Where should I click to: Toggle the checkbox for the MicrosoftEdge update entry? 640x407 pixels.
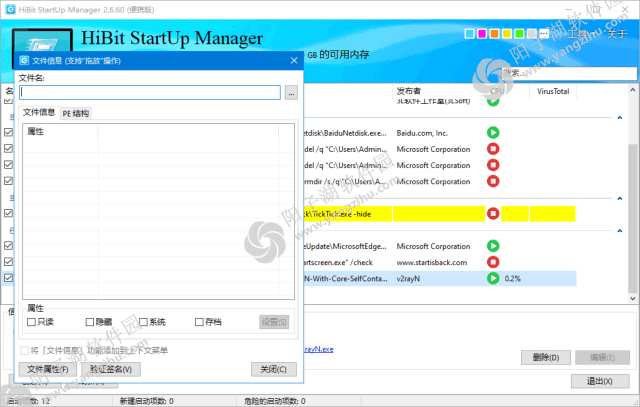tap(8, 245)
